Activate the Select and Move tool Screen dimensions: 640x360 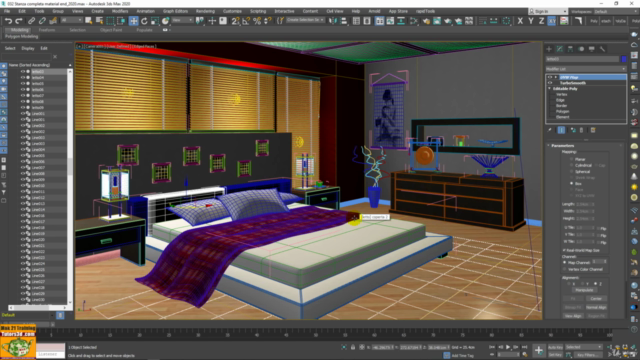(133, 20)
